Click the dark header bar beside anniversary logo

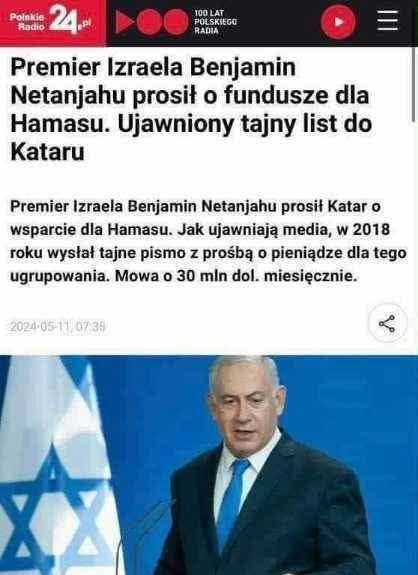[279, 22]
